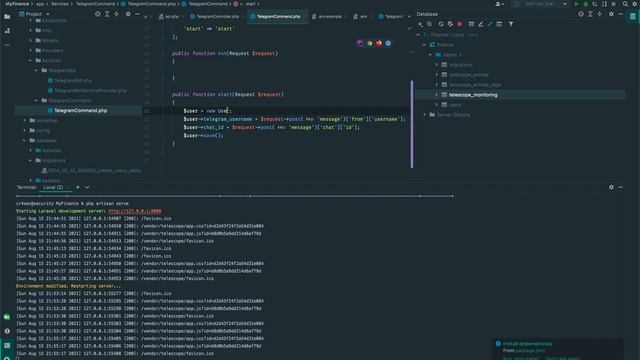The image size is (640, 360).
Task: Open terminal tabs dropdown arrow
Action: (x=87, y=187)
